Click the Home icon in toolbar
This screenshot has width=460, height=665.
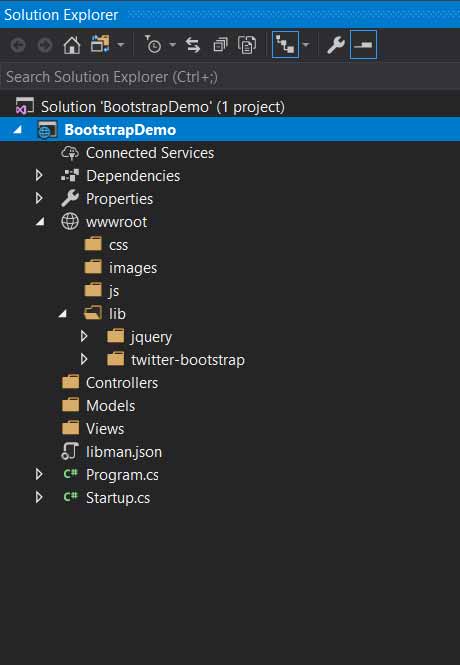(x=72, y=45)
